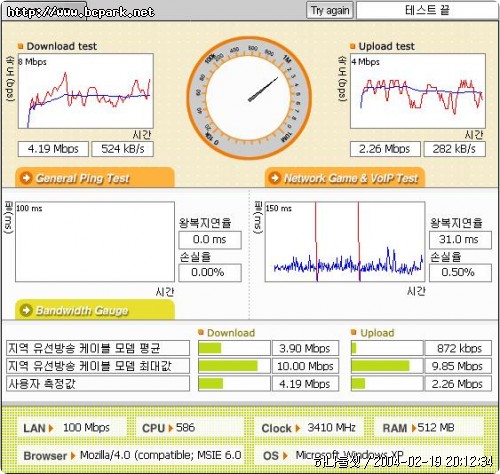Select the 3.90 Mbps average download value
This screenshot has width=500, height=474.
pyautogui.click(x=305, y=348)
